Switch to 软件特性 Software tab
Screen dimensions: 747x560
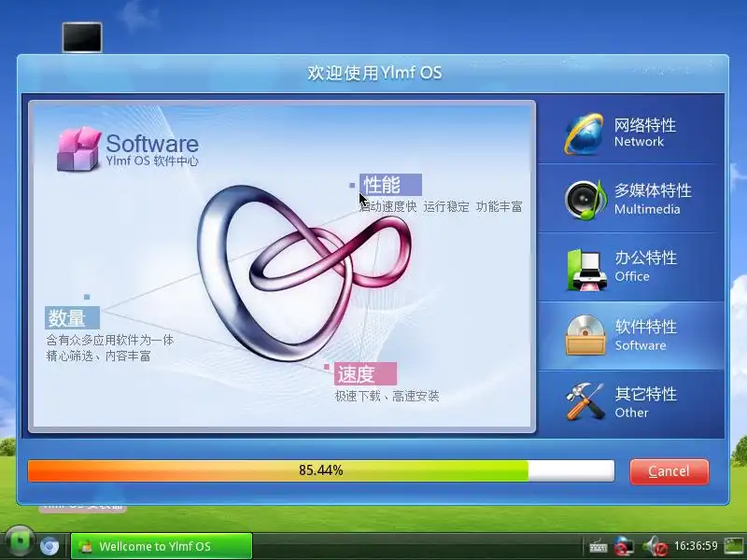point(631,336)
